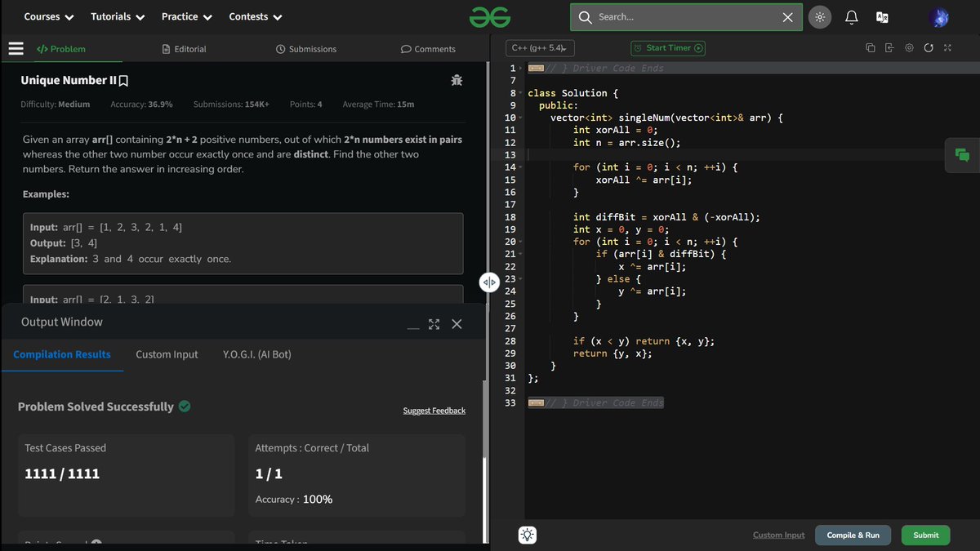Open the Tutorials dropdown

118,16
